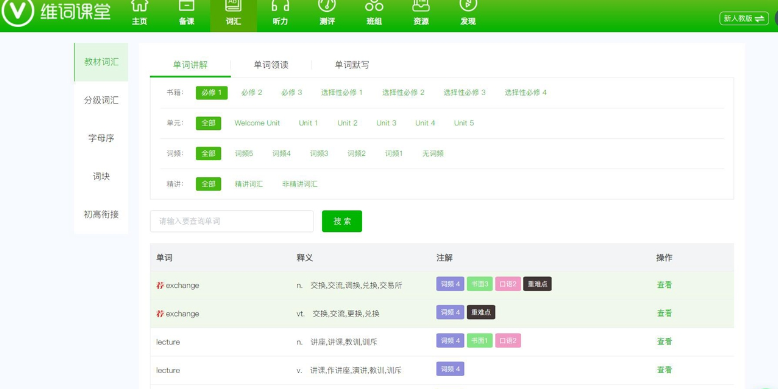Screen dimensions: 778x389
Task: Open 分级词汇 in sidebar
Action: coord(101,100)
